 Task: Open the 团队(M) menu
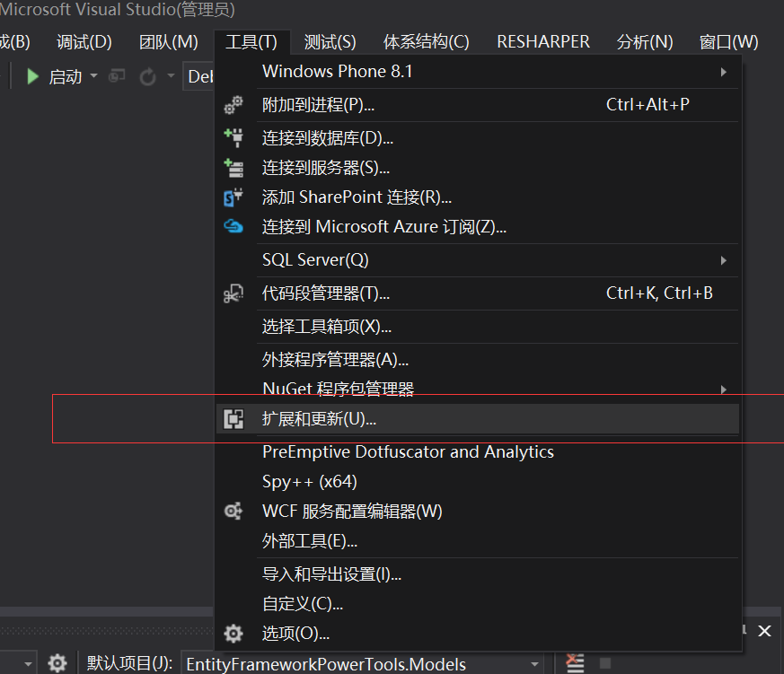(x=169, y=42)
